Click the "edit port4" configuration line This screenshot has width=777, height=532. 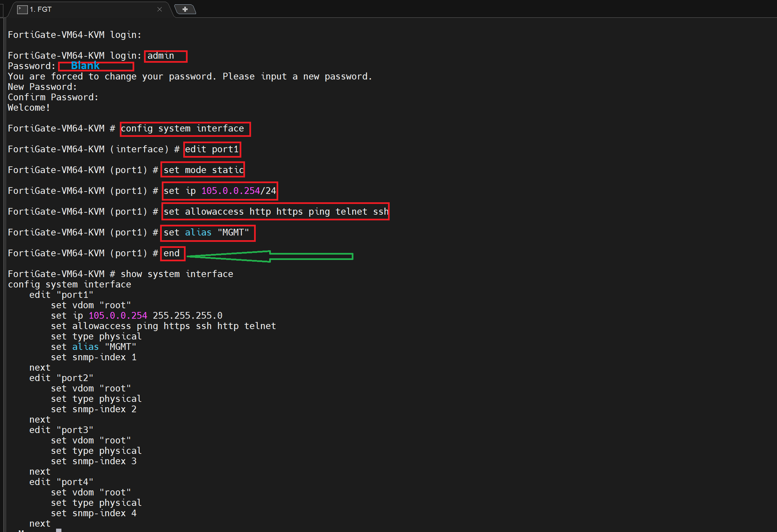point(61,481)
